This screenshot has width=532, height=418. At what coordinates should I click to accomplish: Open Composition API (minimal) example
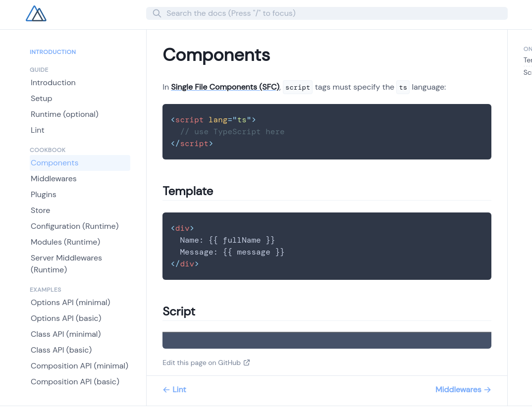[x=79, y=366]
